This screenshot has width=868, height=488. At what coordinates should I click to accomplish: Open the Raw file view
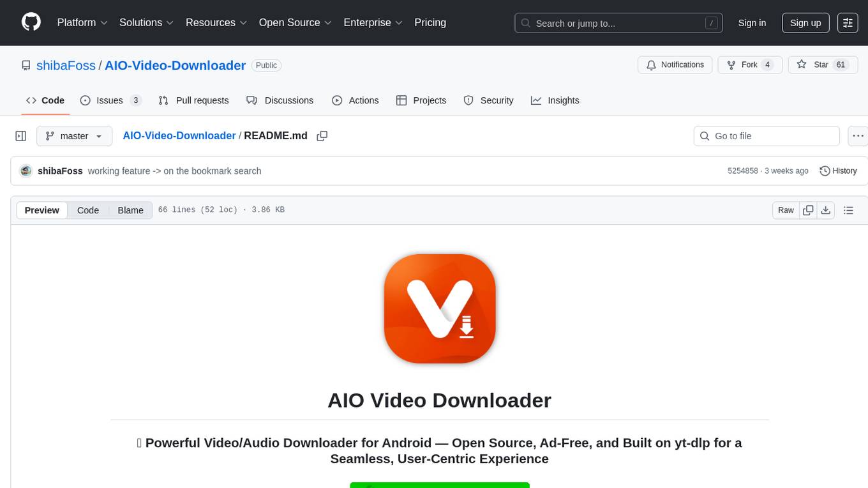click(786, 210)
